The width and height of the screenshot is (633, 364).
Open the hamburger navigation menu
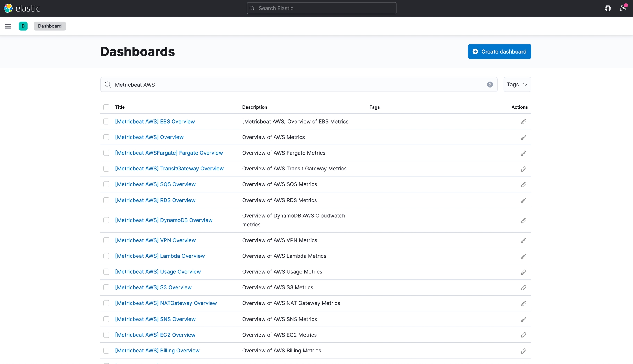pyautogui.click(x=8, y=26)
